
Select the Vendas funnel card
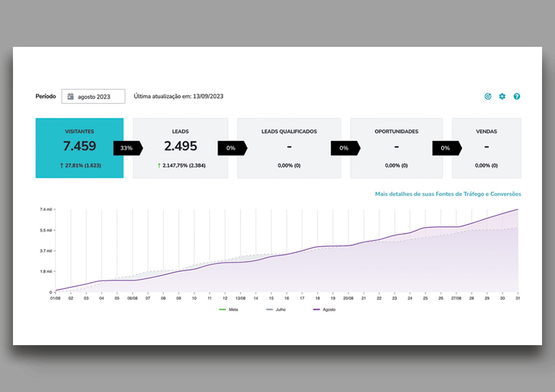[486, 148]
